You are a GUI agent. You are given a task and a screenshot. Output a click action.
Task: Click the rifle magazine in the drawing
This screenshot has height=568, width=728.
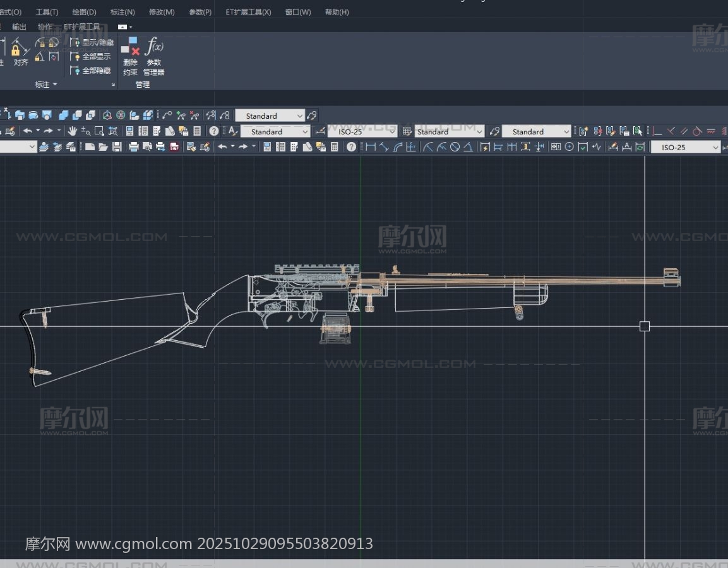coord(335,328)
